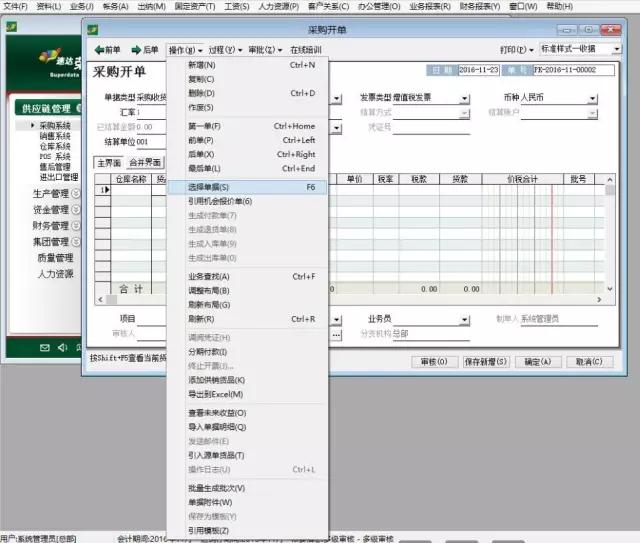Choose 删除(D) from the 操作 menu
The height and width of the screenshot is (543, 640).
pos(247,93)
